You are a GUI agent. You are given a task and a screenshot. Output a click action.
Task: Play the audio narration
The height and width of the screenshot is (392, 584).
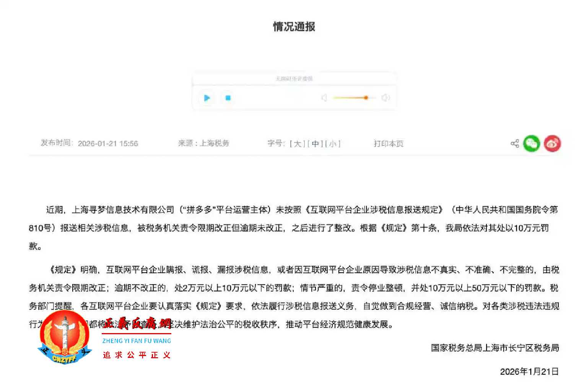[x=207, y=98]
